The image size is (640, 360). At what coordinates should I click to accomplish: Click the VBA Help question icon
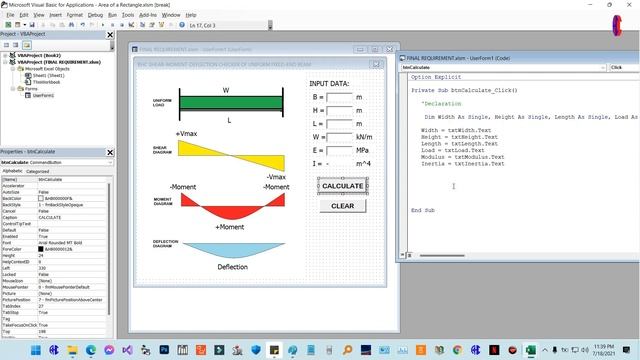[182, 25]
